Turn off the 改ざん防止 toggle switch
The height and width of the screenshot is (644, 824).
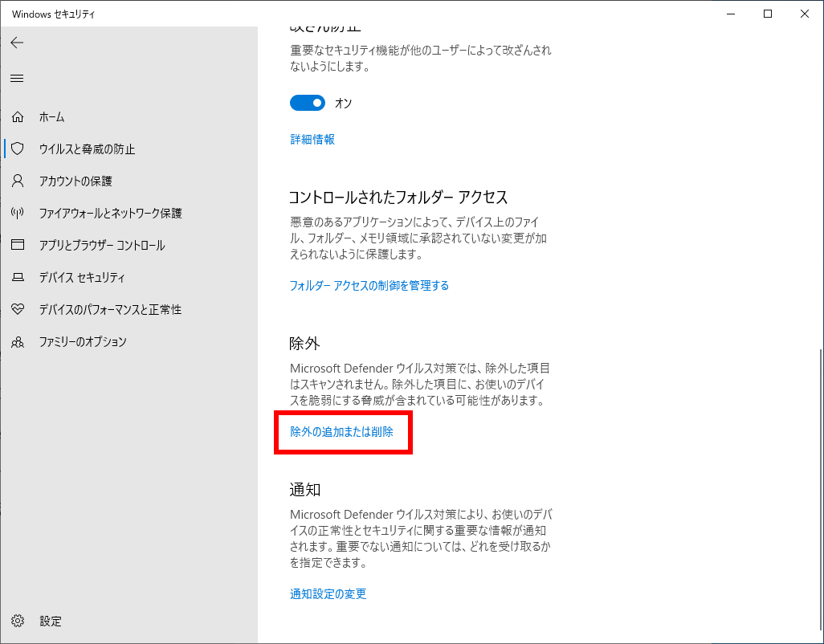click(308, 103)
